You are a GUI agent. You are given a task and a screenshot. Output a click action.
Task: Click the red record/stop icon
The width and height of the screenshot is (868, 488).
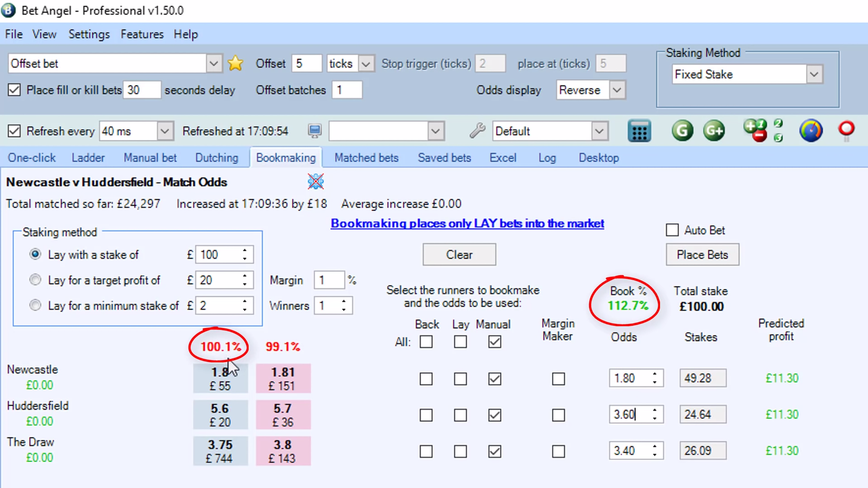click(x=846, y=129)
